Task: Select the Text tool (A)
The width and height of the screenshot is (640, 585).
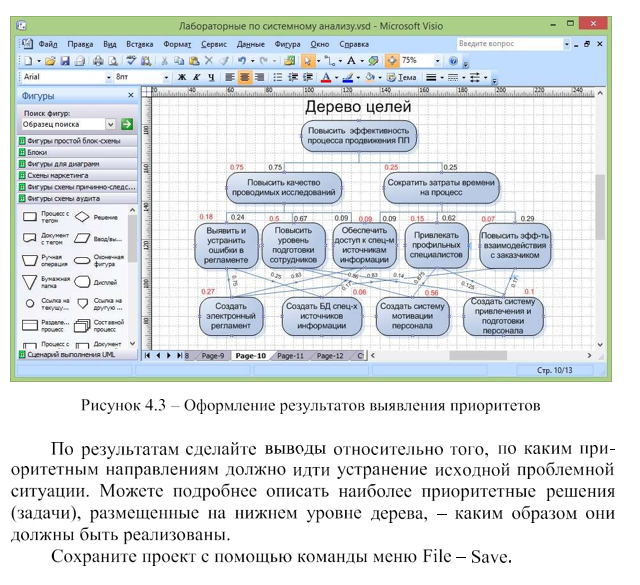Action: 351,61
